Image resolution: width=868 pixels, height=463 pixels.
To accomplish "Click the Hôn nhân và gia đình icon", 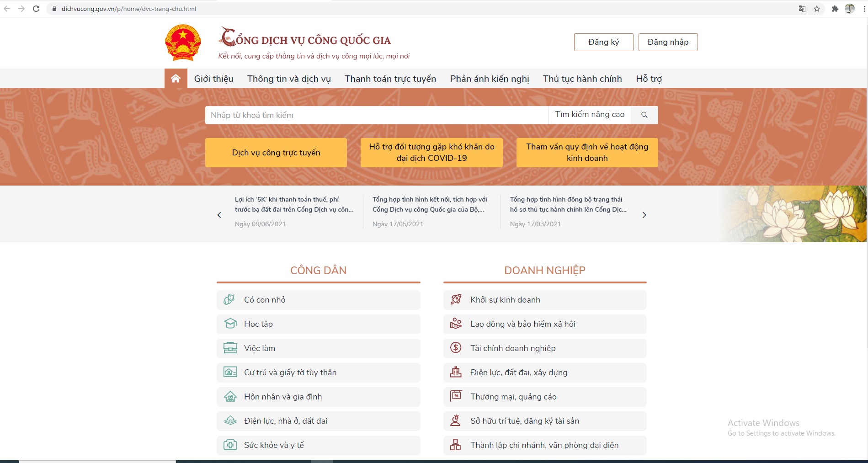I will tap(230, 396).
